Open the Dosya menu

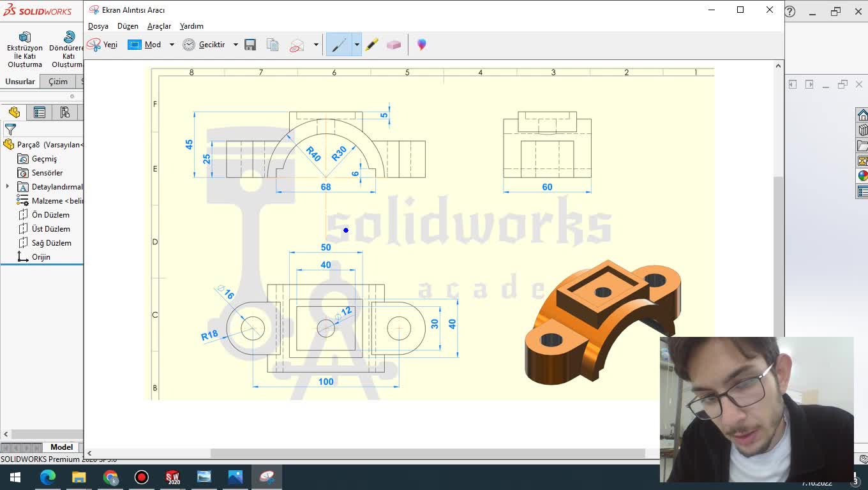[98, 26]
